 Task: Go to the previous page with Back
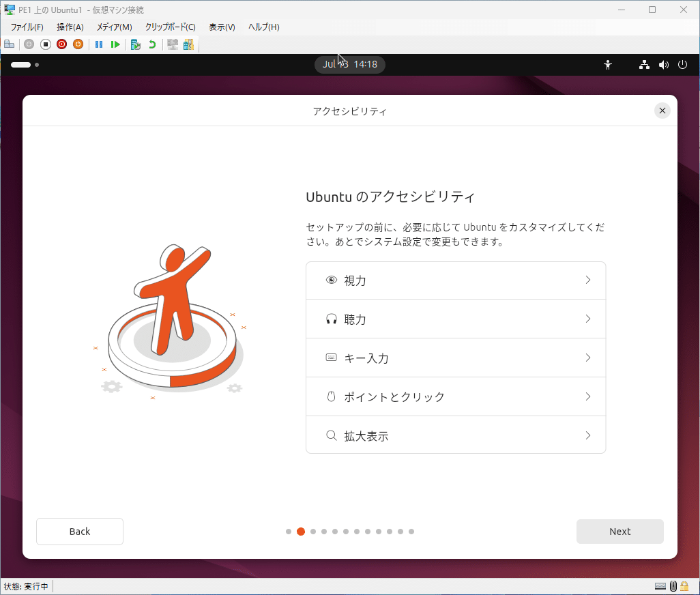(80, 531)
